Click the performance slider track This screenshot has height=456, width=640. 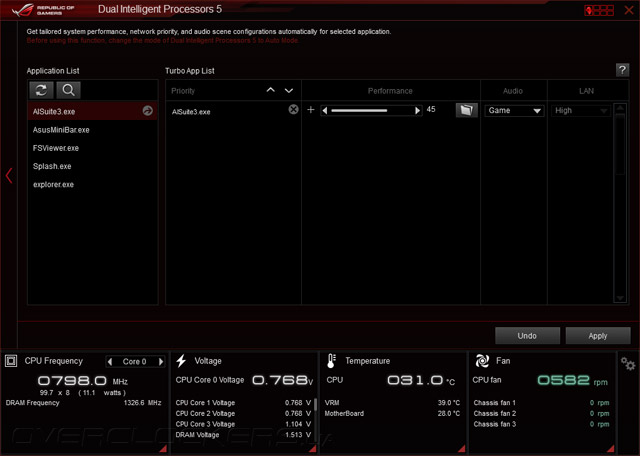371,110
